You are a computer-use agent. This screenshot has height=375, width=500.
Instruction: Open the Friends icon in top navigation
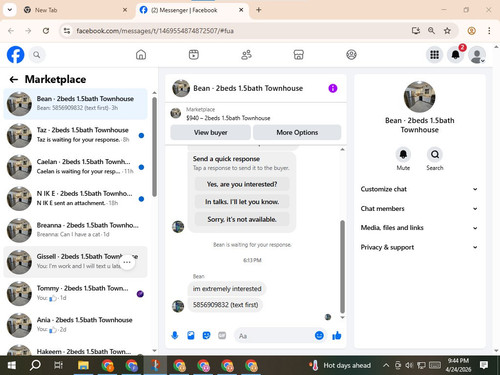246,55
